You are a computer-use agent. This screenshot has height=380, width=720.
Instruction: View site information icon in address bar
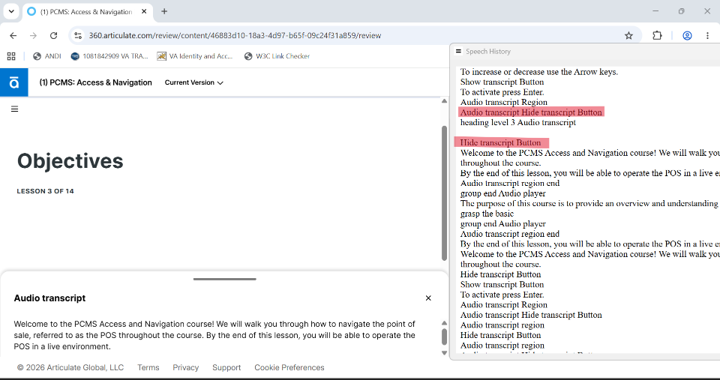(78, 35)
